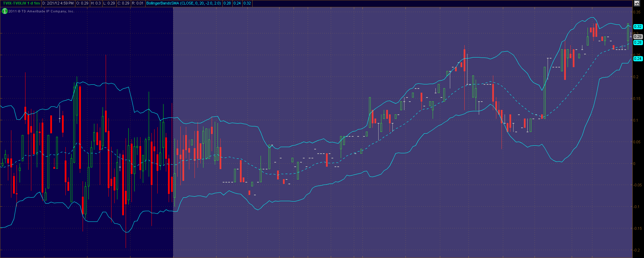Click the 0.05 price axis label
Screen dimensions: 644x258
click(637, 142)
